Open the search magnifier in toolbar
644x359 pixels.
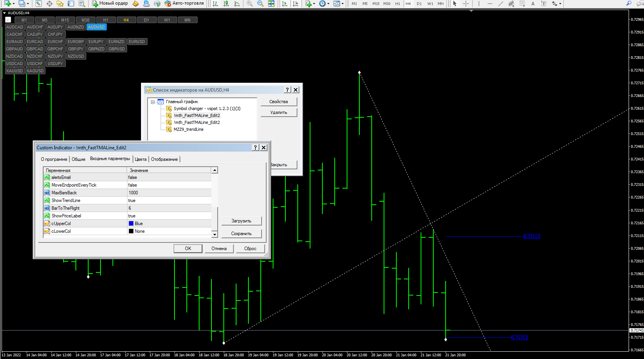(629, 3)
